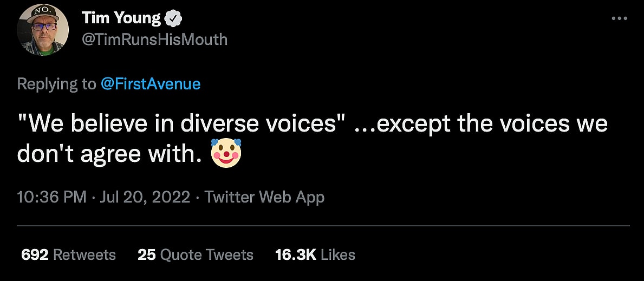Viewport: 644px width, 281px height.
Task: Click the 16.3K like count number
Action: pos(295,255)
